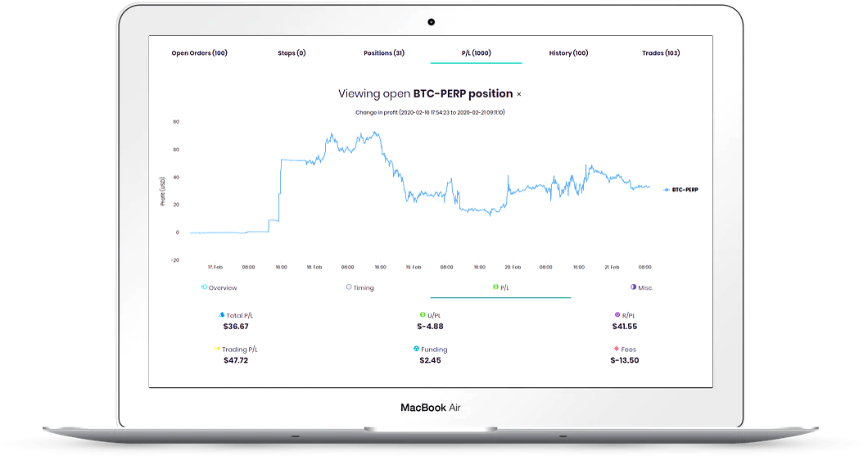Switch to the Stops (0) tab
Viewport: 868px width, 456px height.
[x=292, y=53]
